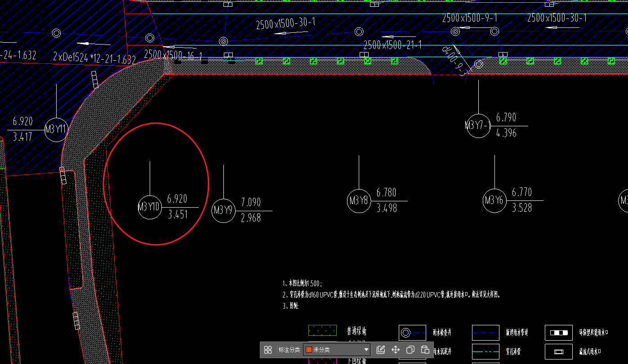Click the 新建雨水管道 dashed line legend box

(x=485, y=333)
